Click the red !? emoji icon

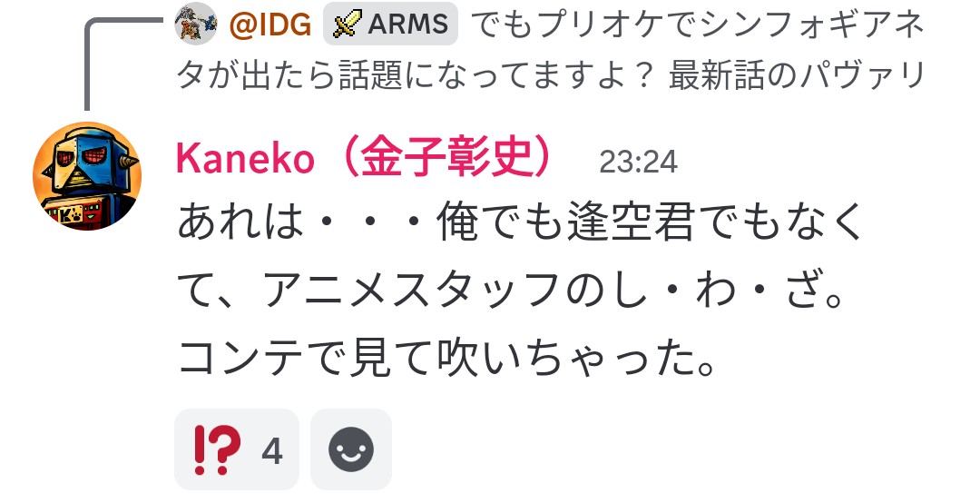click(217, 449)
